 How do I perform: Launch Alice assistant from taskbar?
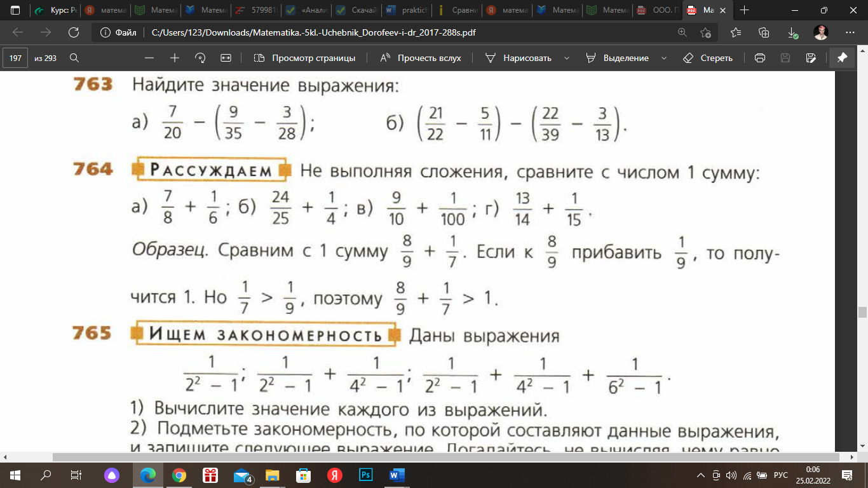coord(112,475)
